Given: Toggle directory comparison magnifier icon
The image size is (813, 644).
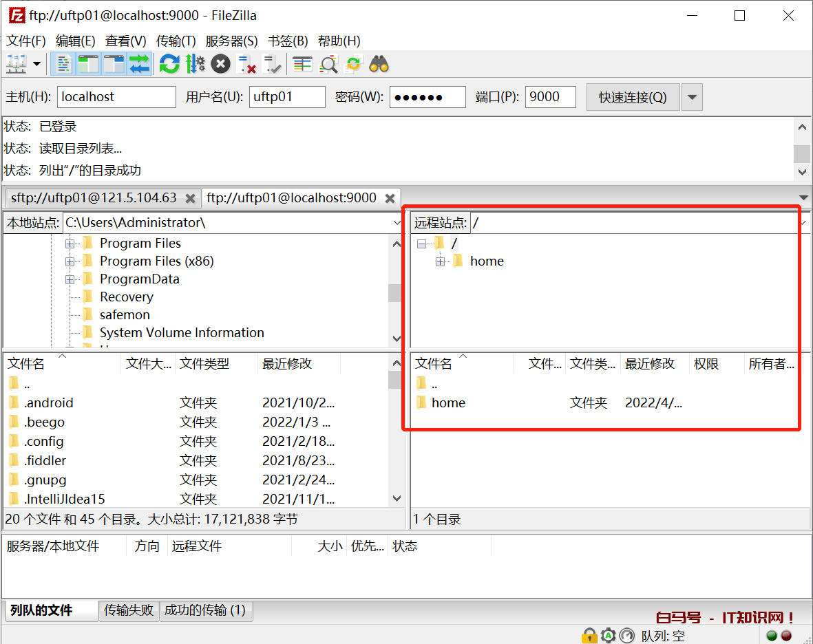Looking at the screenshot, I should [x=329, y=65].
